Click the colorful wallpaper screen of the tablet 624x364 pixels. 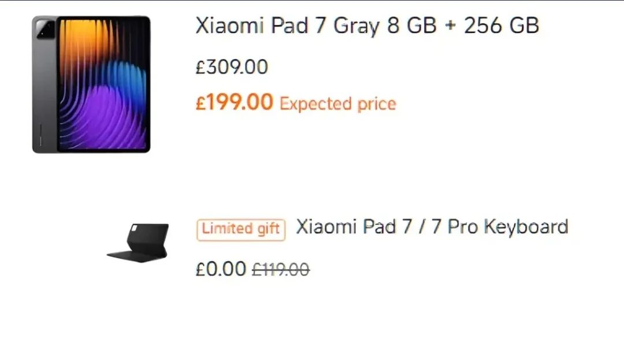[x=104, y=84]
